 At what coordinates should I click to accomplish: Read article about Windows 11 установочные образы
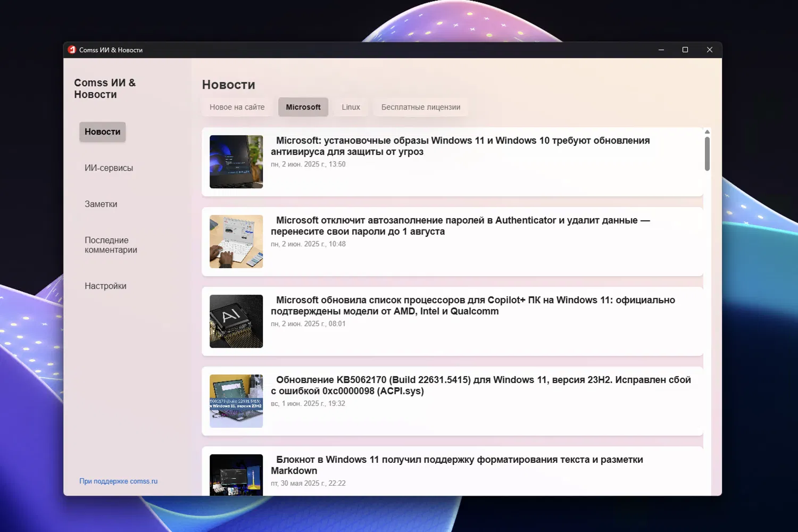pyautogui.click(x=460, y=146)
